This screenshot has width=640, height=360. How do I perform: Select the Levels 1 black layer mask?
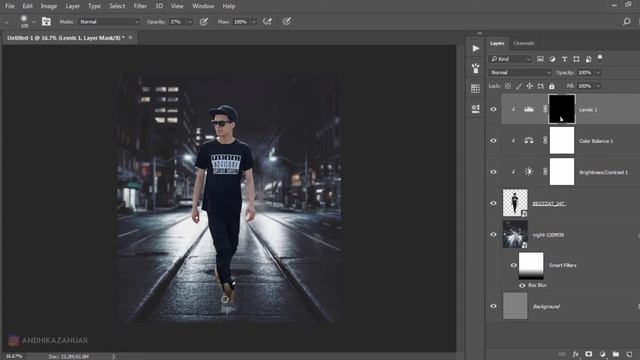562,109
